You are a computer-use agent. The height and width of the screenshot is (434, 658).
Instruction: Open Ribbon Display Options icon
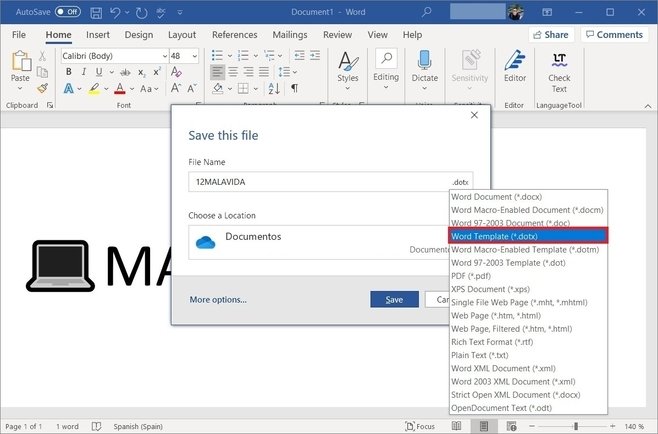(547, 12)
